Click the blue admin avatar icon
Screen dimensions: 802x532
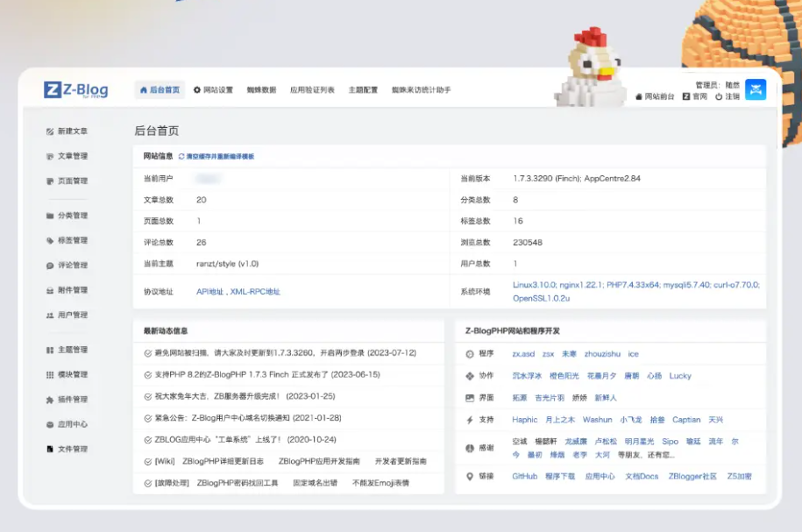click(756, 89)
